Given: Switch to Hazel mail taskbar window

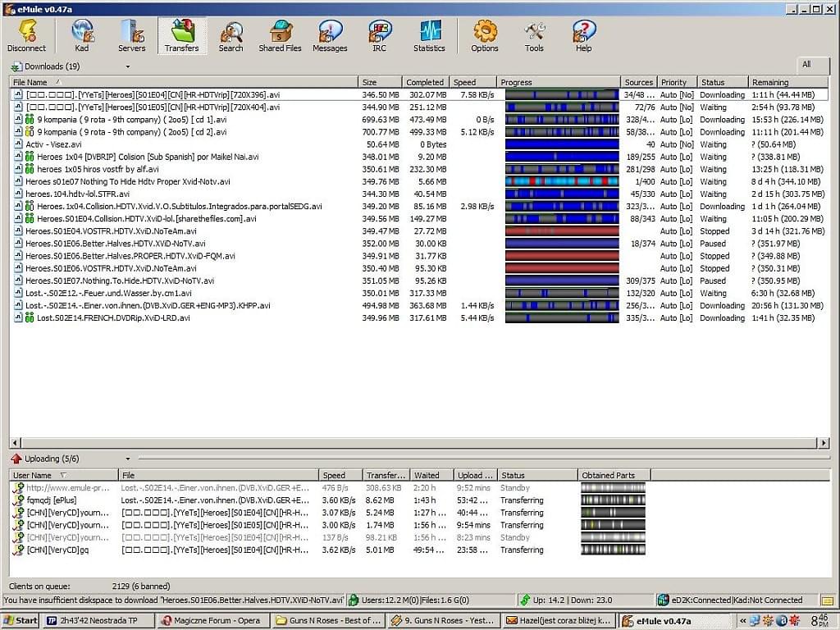Looking at the screenshot, I should point(558,621).
